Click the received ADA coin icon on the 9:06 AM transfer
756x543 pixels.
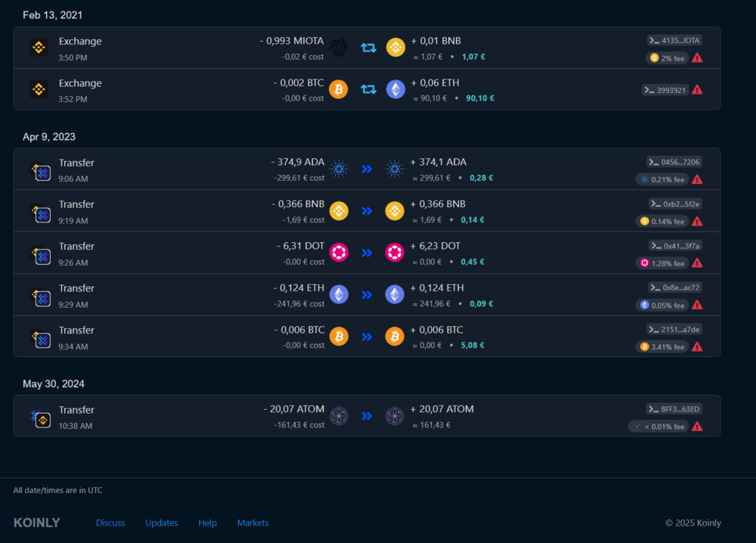coord(395,169)
